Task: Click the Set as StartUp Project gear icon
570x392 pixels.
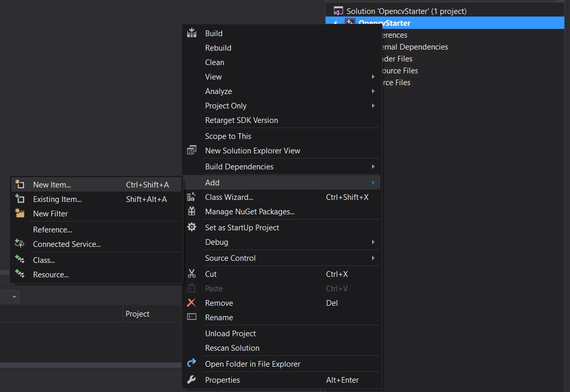Action: [x=192, y=227]
